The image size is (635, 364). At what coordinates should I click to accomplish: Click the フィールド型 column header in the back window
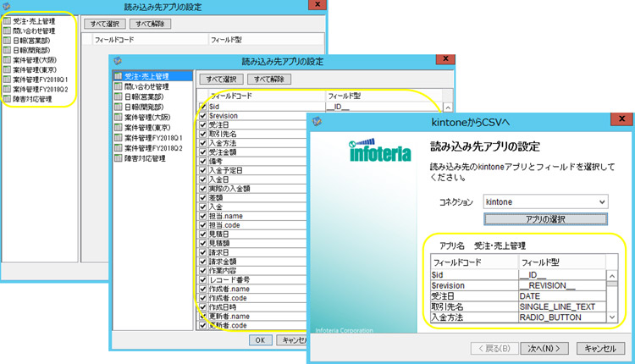266,40
